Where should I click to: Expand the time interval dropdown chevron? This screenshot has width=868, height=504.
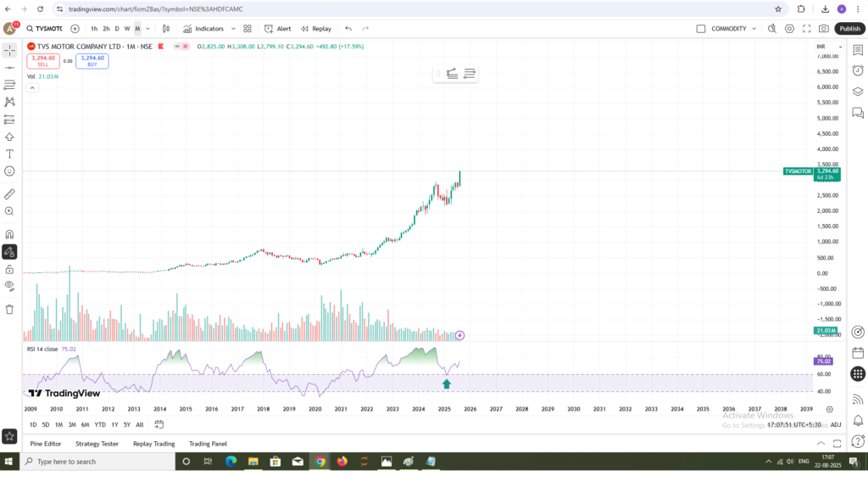point(147,29)
